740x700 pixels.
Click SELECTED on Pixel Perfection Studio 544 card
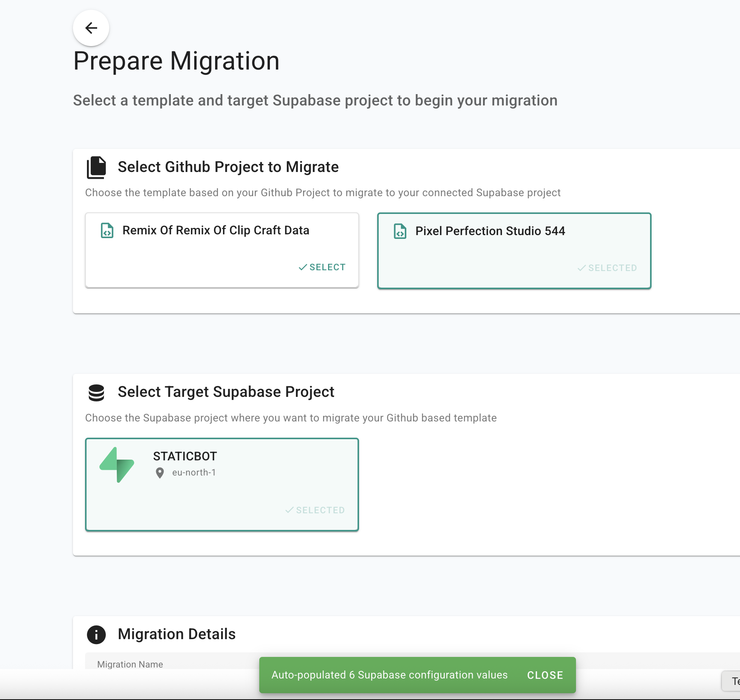coord(607,268)
